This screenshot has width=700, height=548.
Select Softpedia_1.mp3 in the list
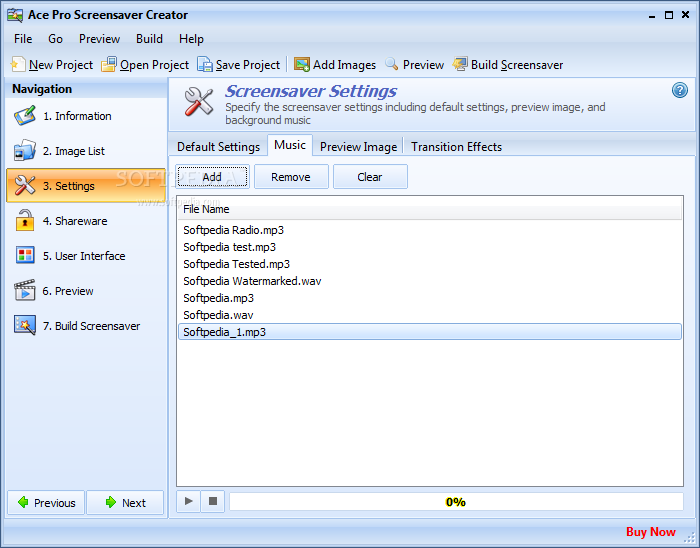(429, 332)
